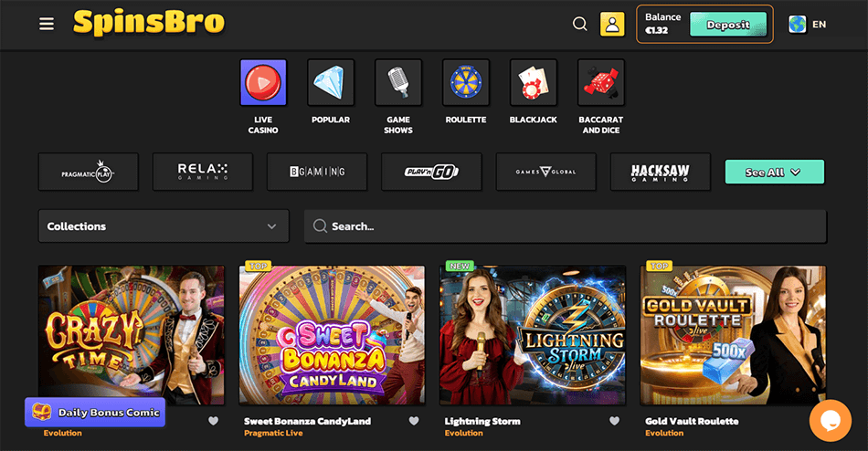Pick the Baccarat and Dice category
868x451 pixels.
click(600, 84)
